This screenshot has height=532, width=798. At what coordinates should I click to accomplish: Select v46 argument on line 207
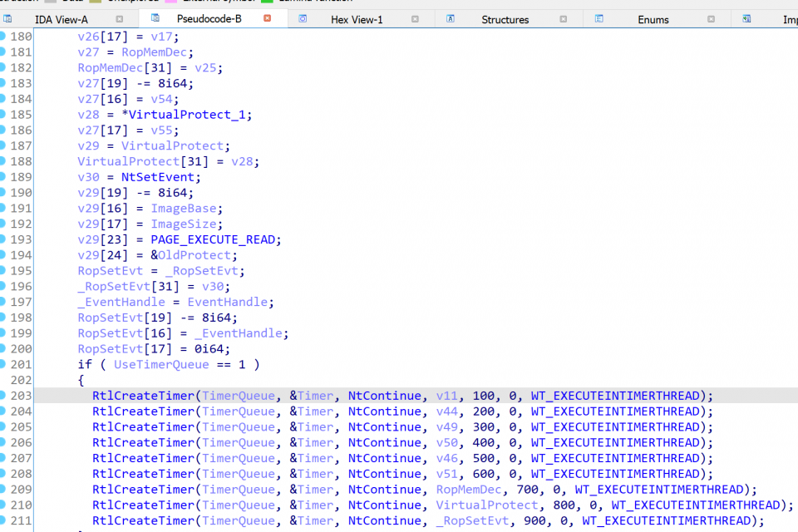click(x=446, y=458)
